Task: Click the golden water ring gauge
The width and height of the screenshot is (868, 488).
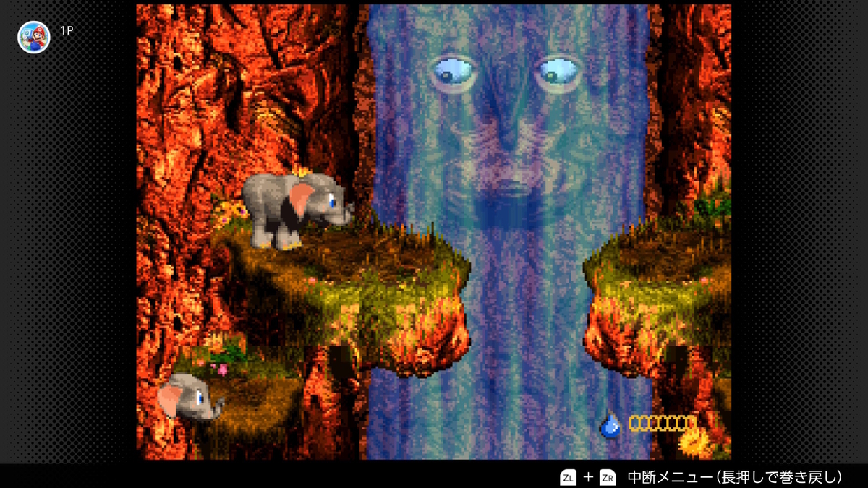Action: click(661, 423)
